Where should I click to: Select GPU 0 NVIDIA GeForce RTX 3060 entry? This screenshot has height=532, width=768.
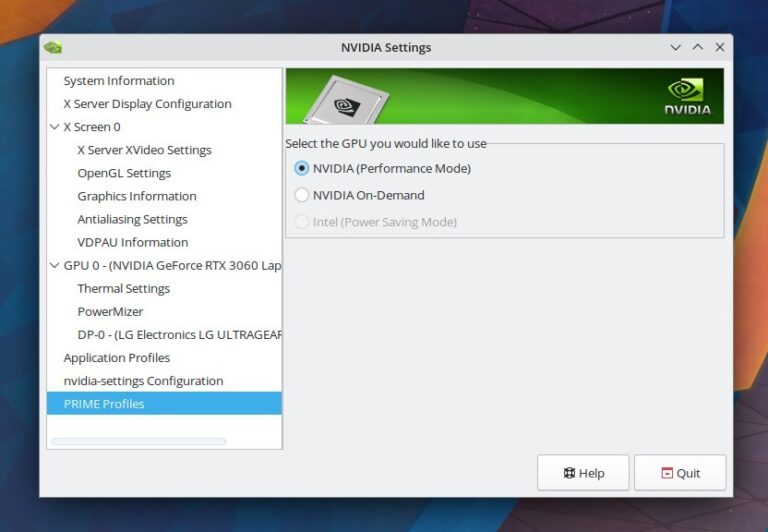tap(172, 266)
